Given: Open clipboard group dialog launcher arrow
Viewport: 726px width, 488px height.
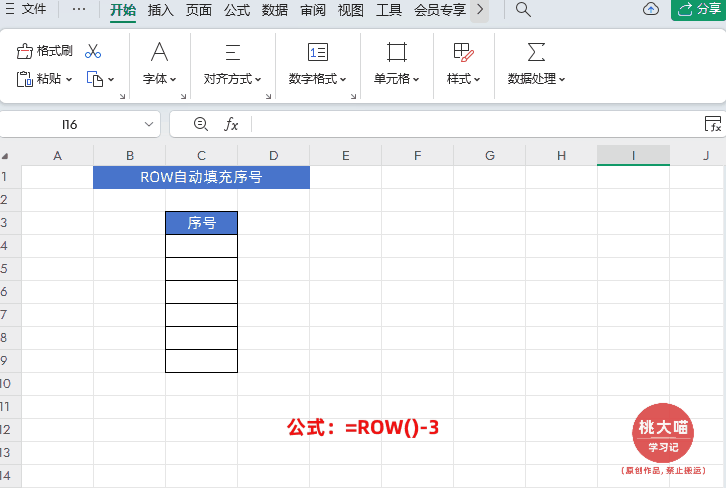Looking at the screenshot, I should coord(122,96).
